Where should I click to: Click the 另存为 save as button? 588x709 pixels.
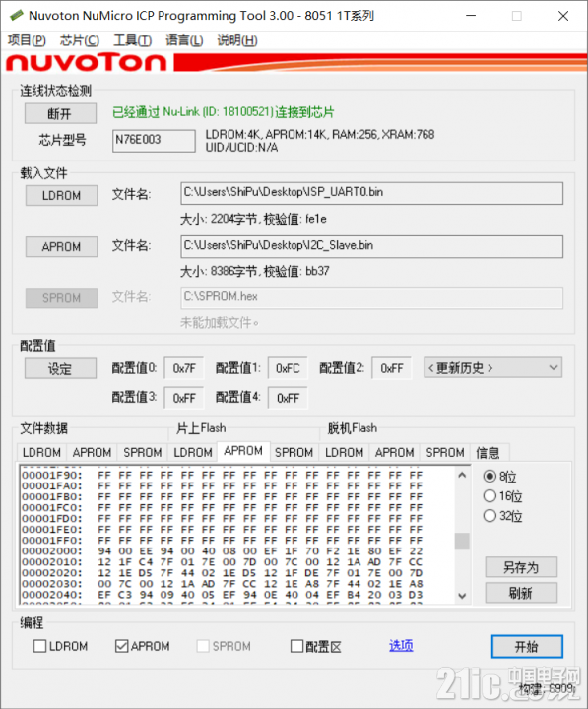tap(521, 567)
